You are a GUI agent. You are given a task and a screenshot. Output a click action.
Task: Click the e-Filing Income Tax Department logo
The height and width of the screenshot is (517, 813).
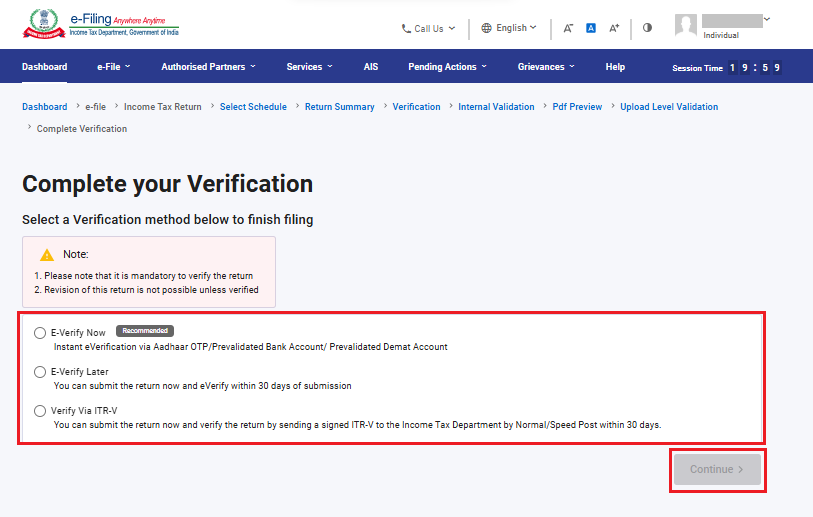pos(101,24)
